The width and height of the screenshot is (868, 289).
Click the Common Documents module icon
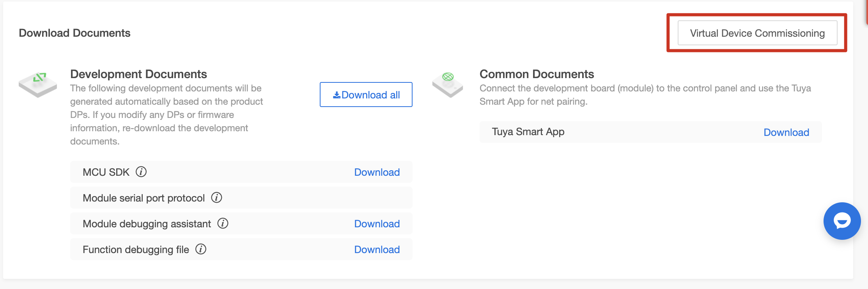click(x=448, y=84)
